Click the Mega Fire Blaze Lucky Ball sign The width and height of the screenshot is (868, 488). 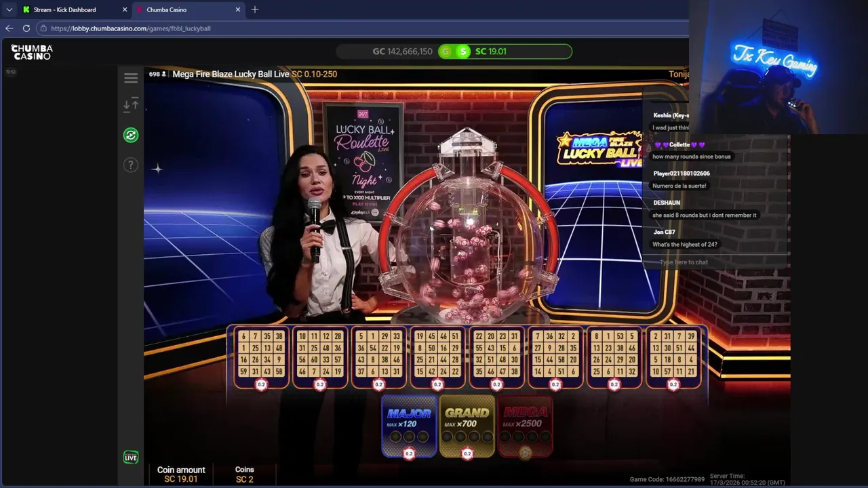point(598,148)
